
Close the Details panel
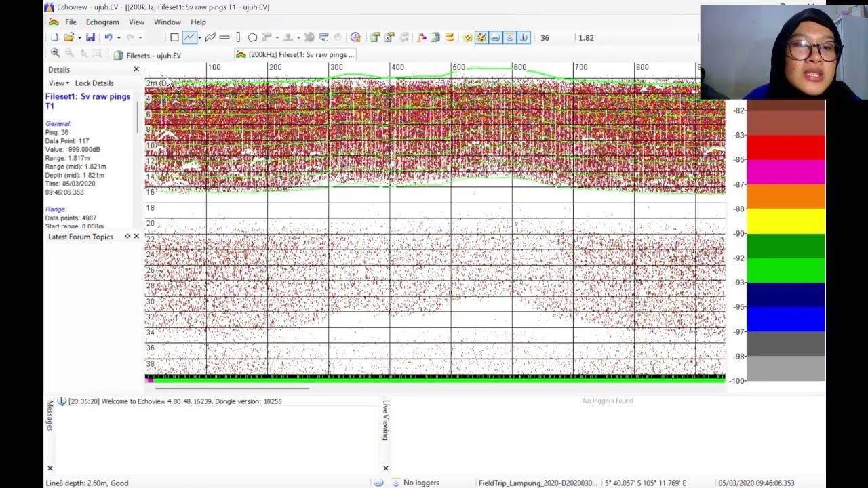click(x=136, y=69)
